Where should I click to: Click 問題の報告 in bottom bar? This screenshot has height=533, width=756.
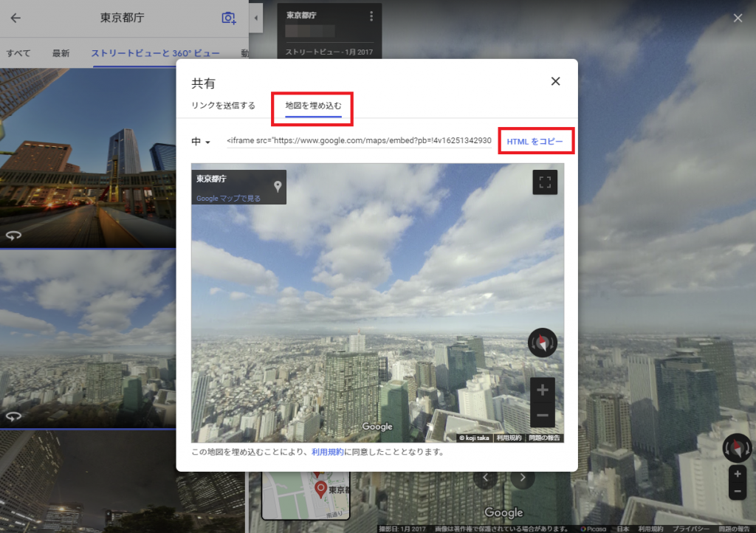(x=734, y=529)
